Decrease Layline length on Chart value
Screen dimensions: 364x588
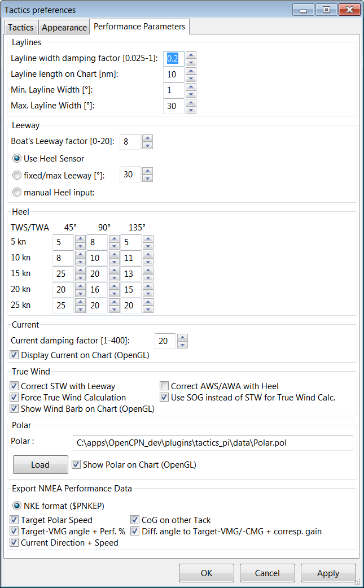191,78
